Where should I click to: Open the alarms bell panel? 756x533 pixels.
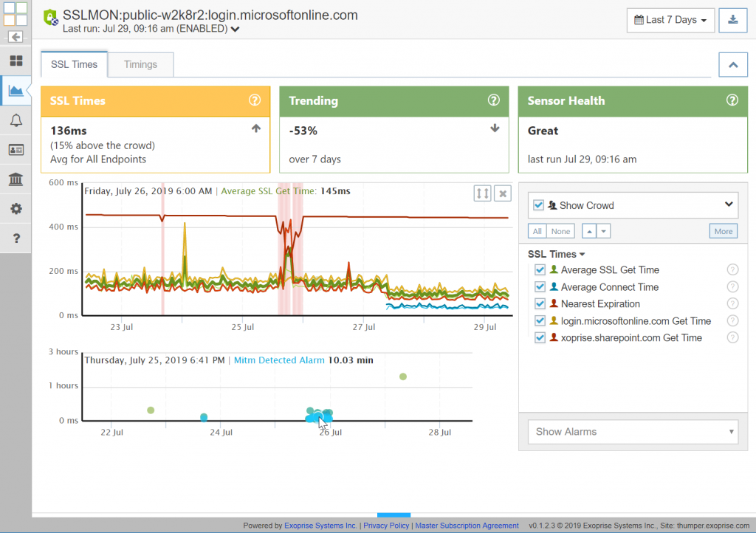tap(16, 120)
